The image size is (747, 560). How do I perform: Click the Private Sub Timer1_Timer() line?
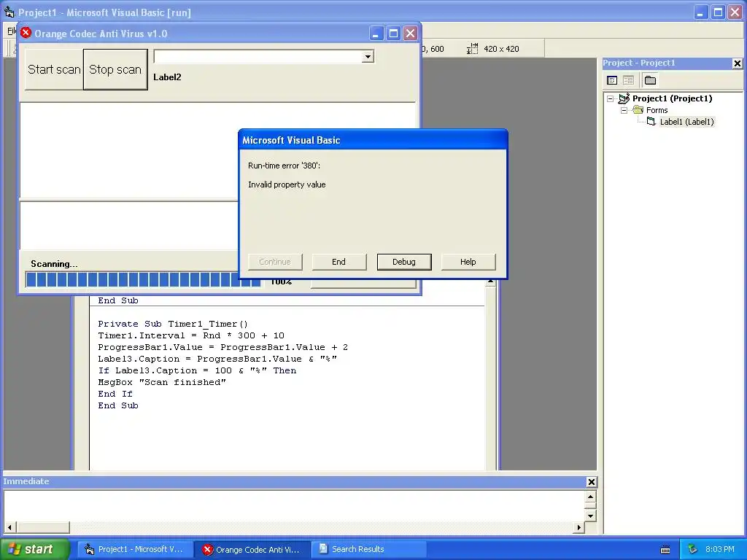tap(173, 324)
